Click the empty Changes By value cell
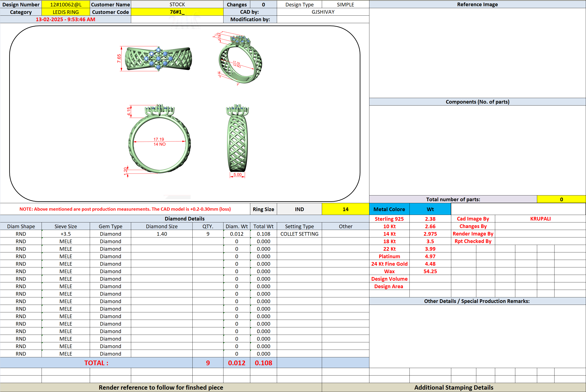 click(x=540, y=226)
